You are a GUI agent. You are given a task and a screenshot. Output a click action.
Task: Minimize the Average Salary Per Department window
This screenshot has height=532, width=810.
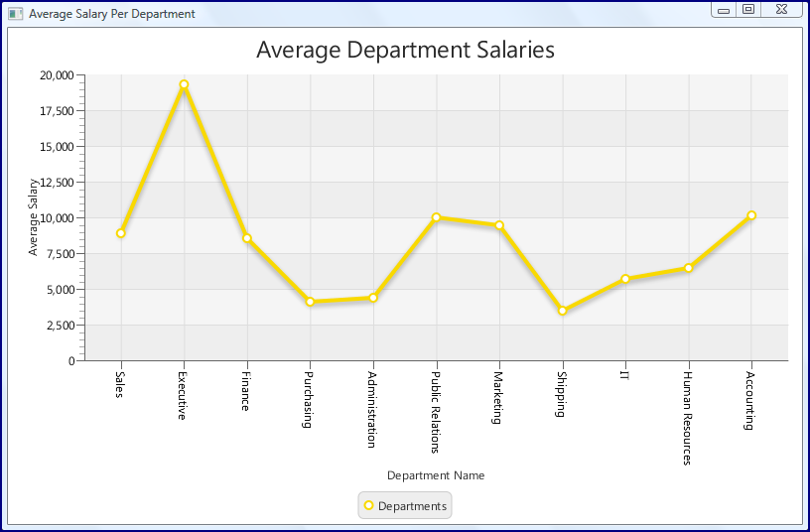tap(724, 10)
